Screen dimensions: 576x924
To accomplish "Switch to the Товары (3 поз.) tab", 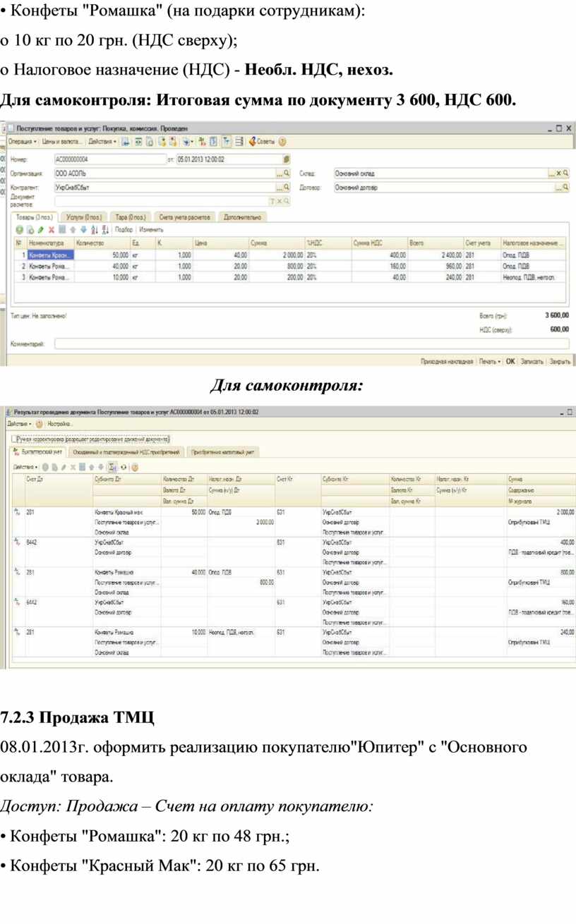I will pos(35,217).
